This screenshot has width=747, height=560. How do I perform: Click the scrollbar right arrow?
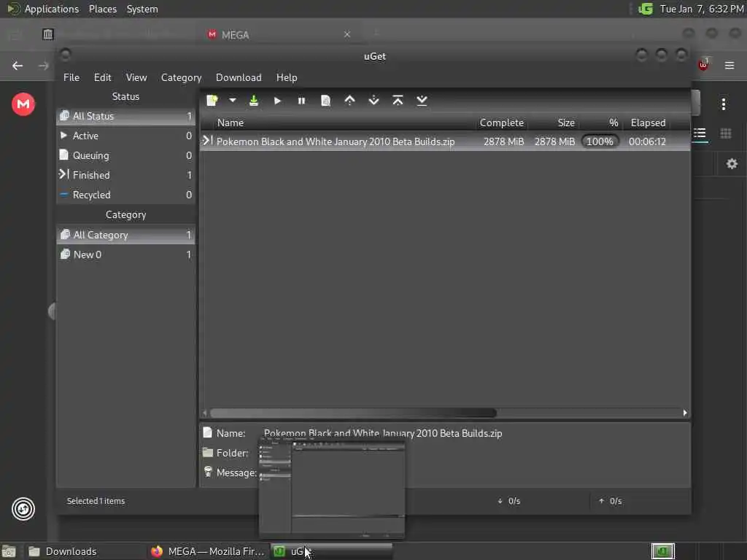685,413
